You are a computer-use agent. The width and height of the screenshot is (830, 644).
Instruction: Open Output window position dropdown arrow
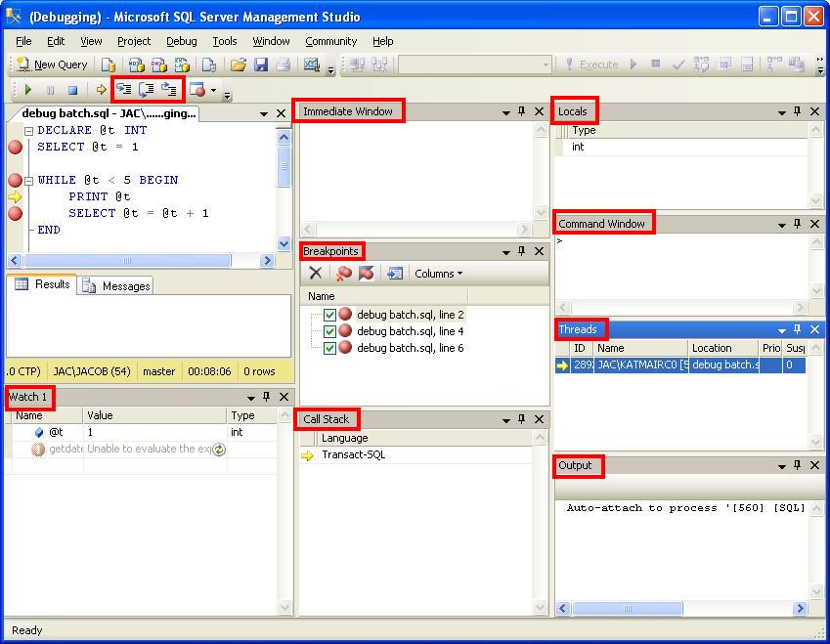(x=781, y=466)
